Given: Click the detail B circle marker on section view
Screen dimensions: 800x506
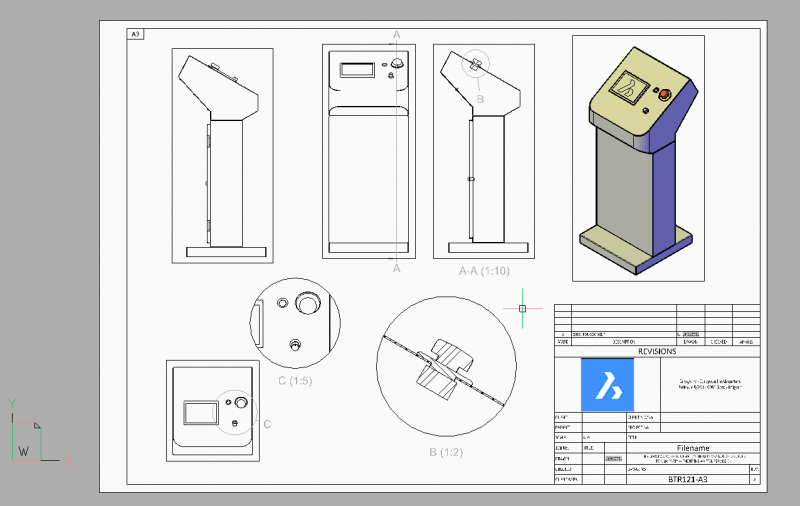Looking at the screenshot, I should point(476,64).
